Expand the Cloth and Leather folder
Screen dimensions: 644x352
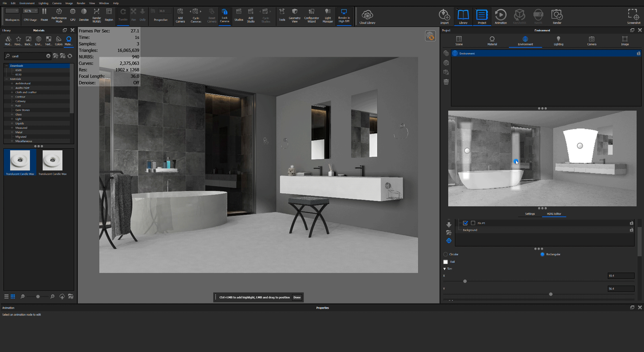(x=12, y=92)
